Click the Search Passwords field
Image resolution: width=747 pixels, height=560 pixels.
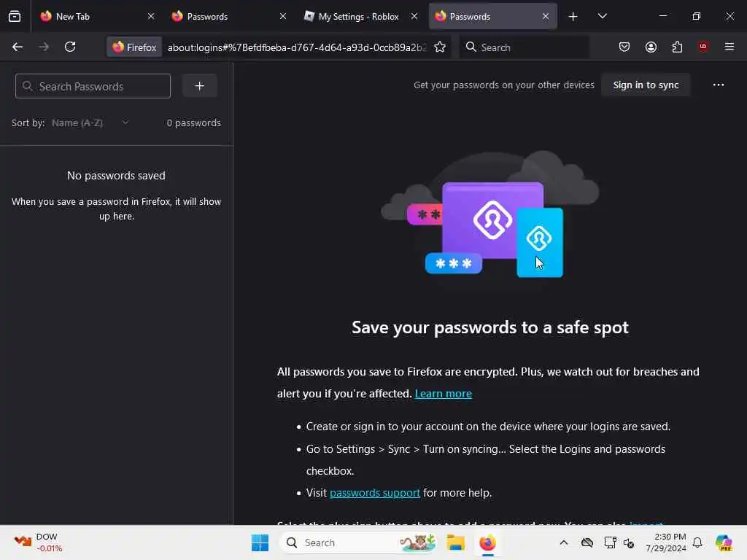[93, 86]
